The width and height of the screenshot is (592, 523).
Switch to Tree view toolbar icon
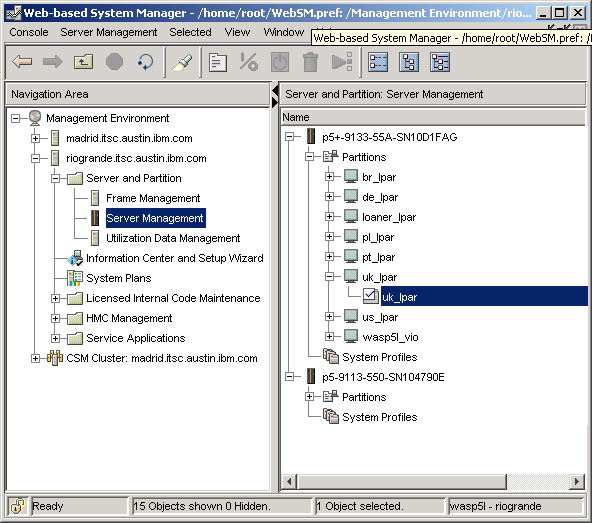pyautogui.click(x=409, y=62)
